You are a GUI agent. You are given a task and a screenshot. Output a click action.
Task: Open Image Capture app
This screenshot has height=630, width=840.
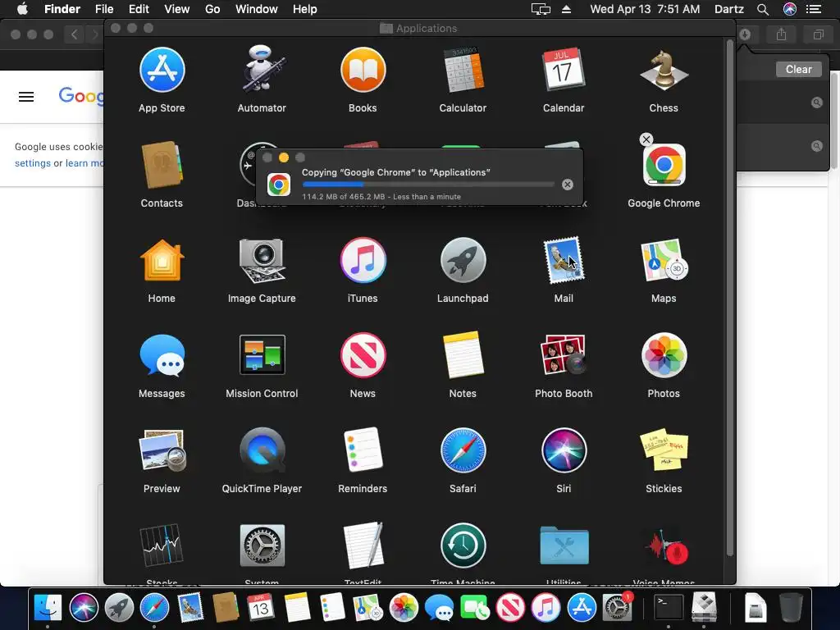click(x=262, y=260)
